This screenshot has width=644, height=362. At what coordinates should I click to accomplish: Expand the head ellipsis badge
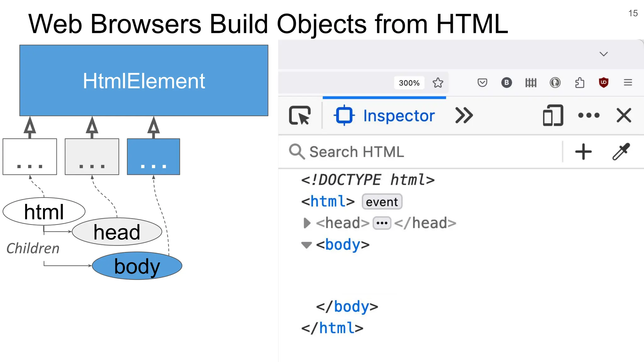[x=382, y=223]
